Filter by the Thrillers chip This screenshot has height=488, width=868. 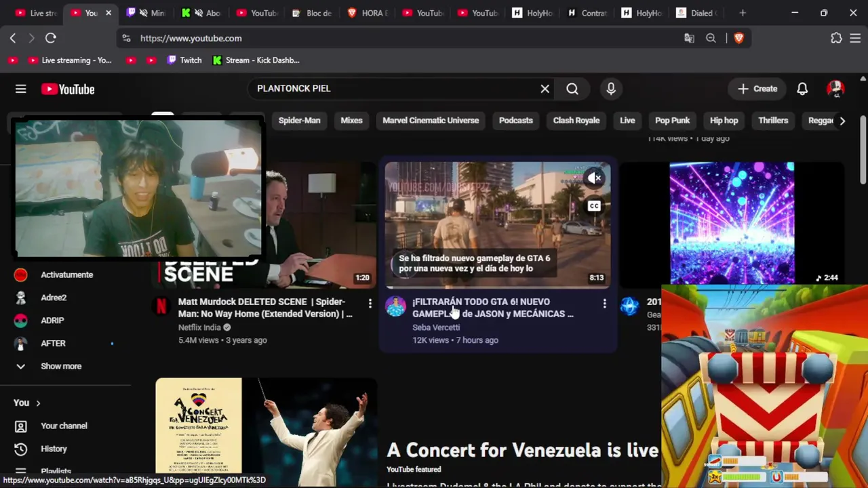click(x=773, y=121)
